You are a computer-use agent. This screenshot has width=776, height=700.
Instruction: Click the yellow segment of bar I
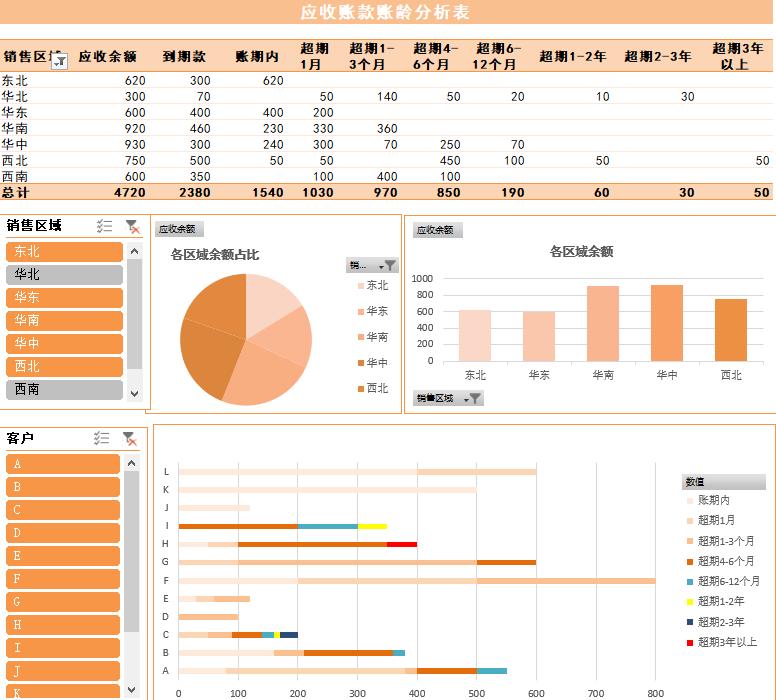[x=372, y=526]
